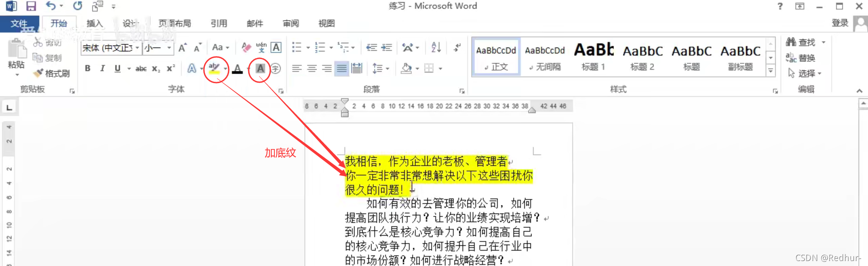Click 登录 to sign in
Image resolution: width=868 pixels, height=266 pixels.
pos(840,23)
